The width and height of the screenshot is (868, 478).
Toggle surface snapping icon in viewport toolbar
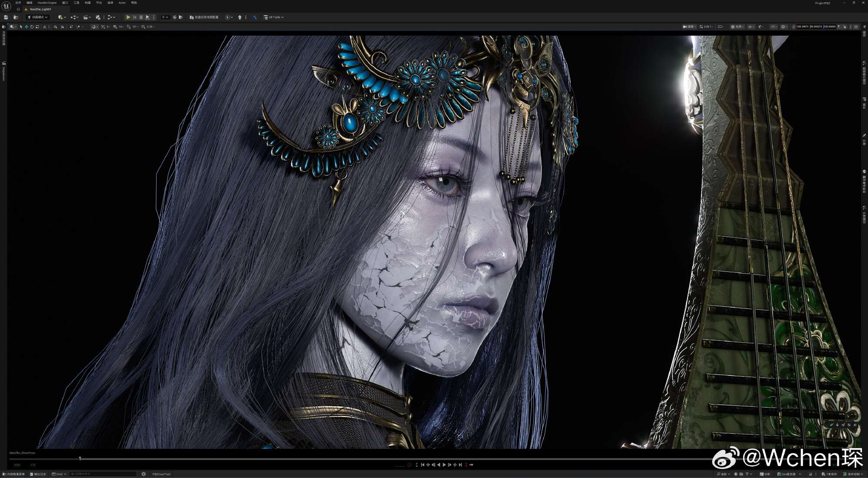(x=103, y=27)
